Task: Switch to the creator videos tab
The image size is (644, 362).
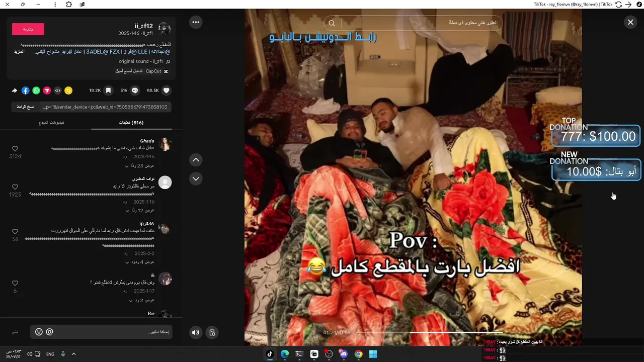Action: pyautogui.click(x=51, y=123)
